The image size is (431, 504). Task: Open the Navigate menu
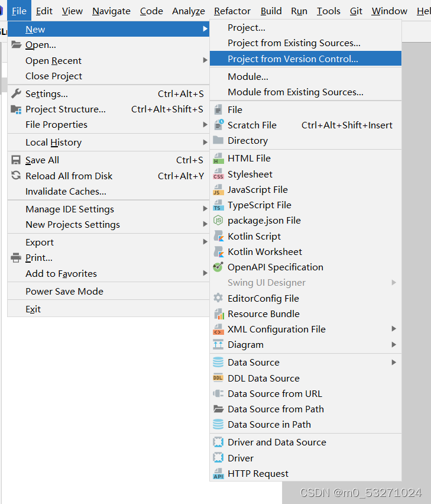tap(111, 11)
